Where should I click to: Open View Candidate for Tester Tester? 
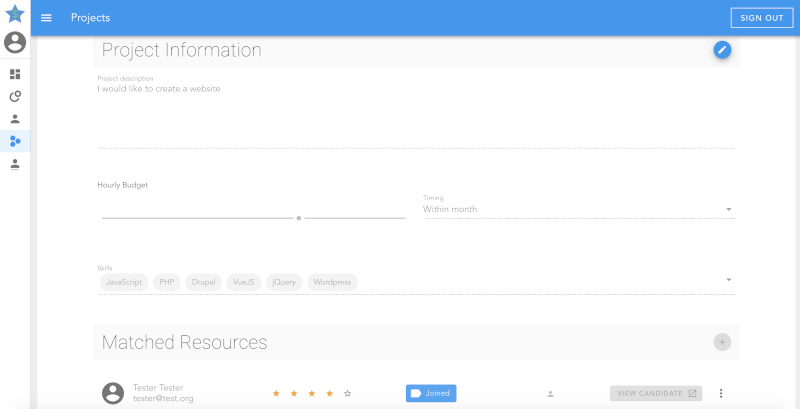tap(656, 393)
